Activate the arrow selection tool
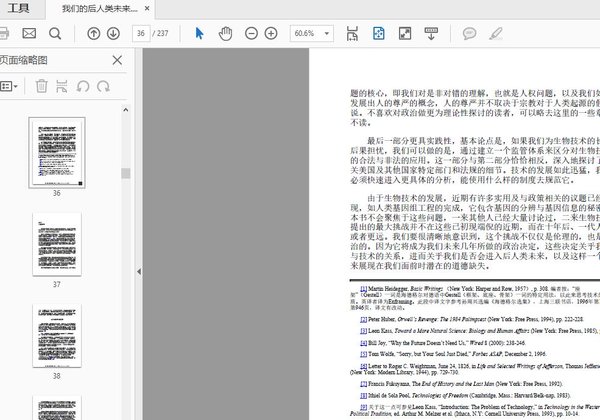Image resolution: width=600 pixels, height=420 pixels. point(199,34)
